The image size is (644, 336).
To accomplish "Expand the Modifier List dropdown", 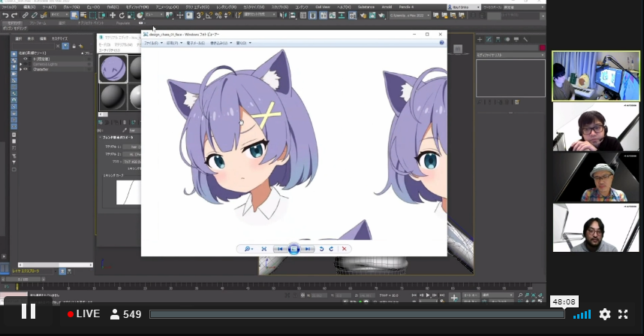I will coord(510,55).
